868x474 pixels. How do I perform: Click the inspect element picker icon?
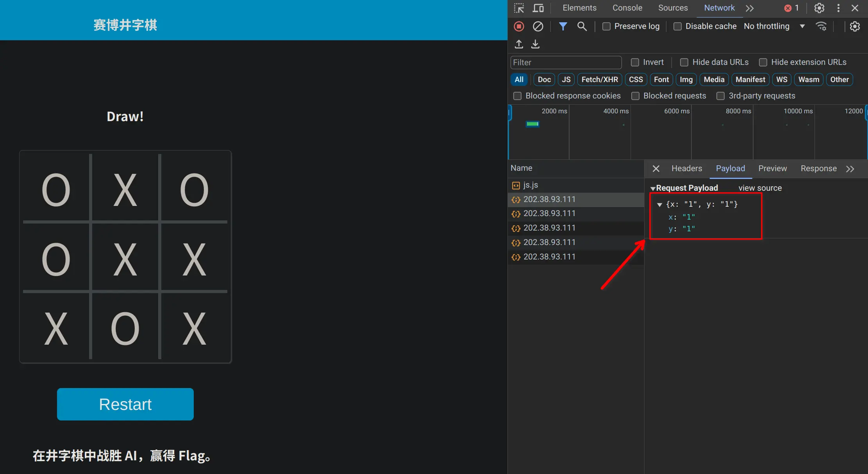pyautogui.click(x=519, y=8)
